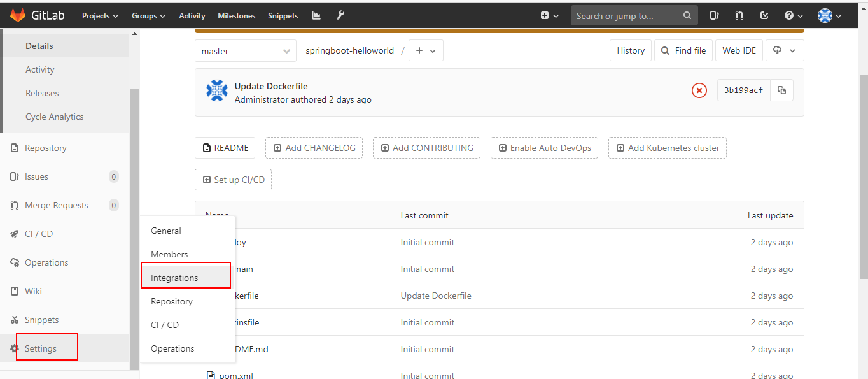868x379 pixels.
Task: Copy the commit SHA with the clipboard icon
Action: [x=782, y=90]
